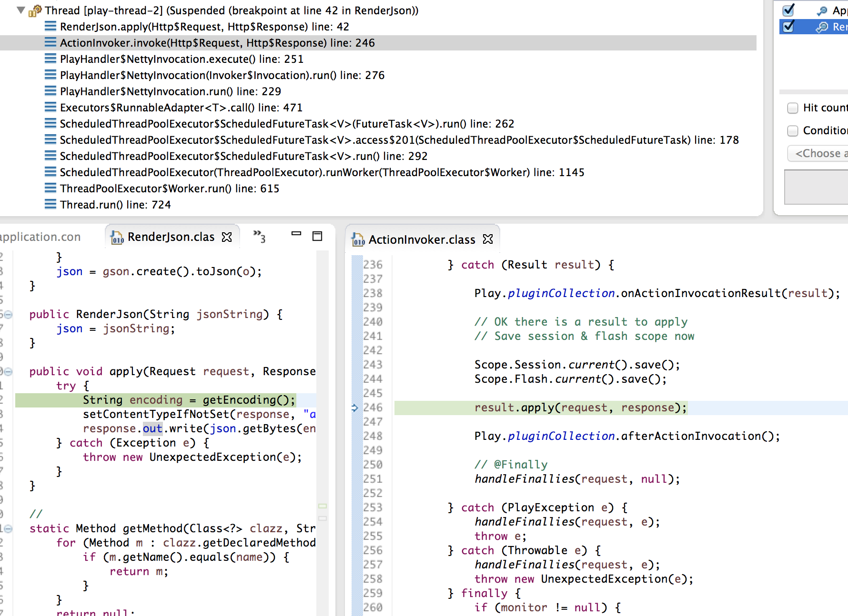Show hidden editor tabs list

(x=259, y=236)
